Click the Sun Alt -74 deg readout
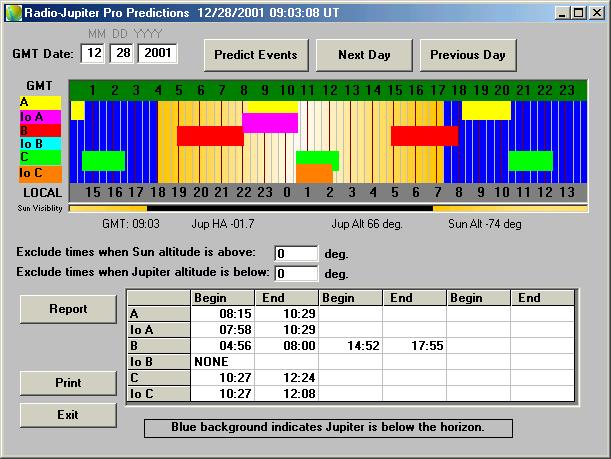This screenshot has width=611, height=459. pos(485,224)
